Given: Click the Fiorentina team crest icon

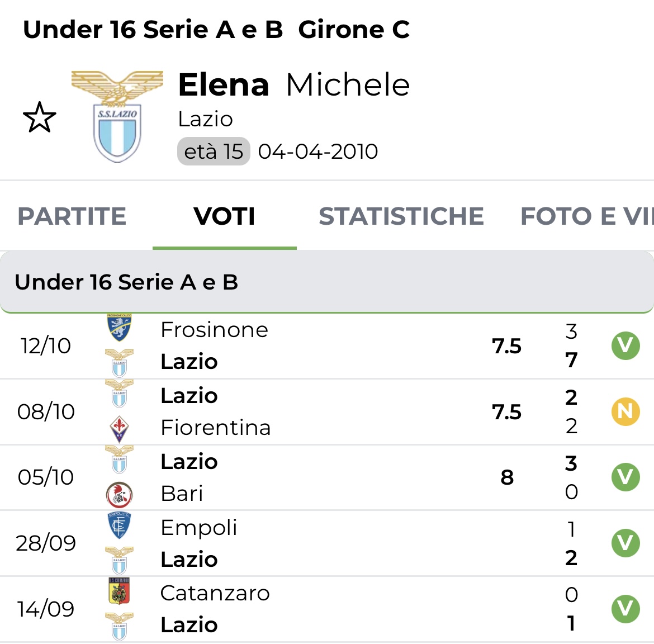Looking at the screenshot, I should pyautogui.click(x=119, y=429).
